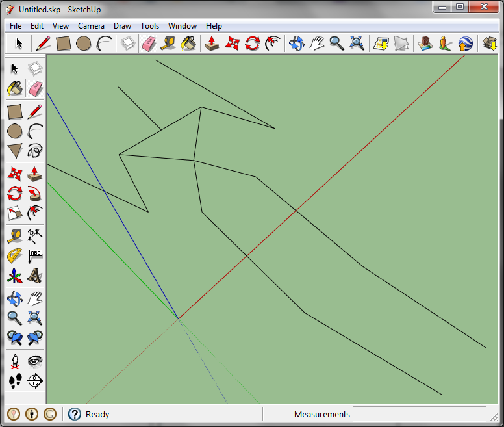Select the Arc tool in the left palette
This screenshot has width=504, height=427.
tap(34, 131)
